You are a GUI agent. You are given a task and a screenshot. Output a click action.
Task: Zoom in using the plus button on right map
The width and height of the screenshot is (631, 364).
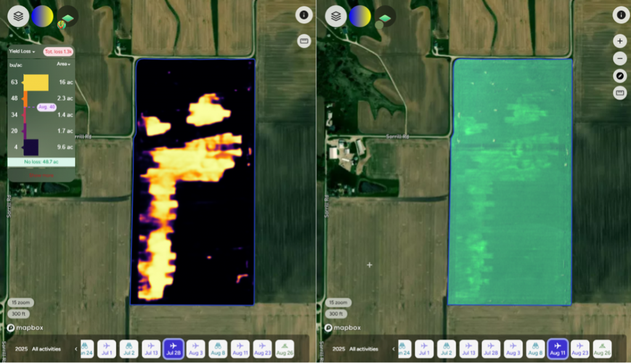point(621,41)
